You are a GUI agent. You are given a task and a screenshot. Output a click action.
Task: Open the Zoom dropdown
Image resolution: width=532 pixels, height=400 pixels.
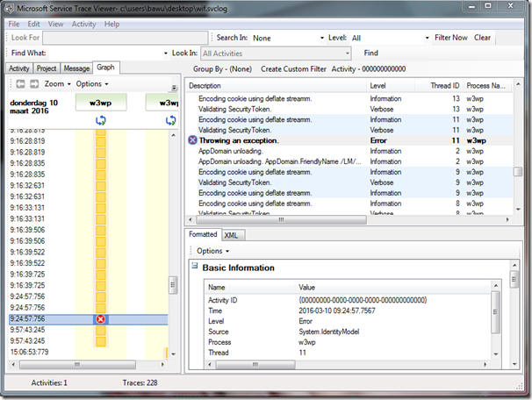coord(57,83)
